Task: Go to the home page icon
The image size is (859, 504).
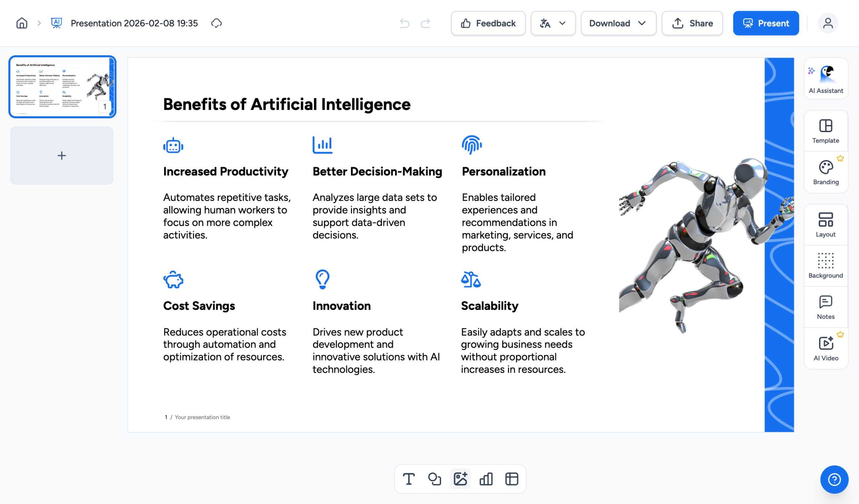Action: click(x=22, y=23)
